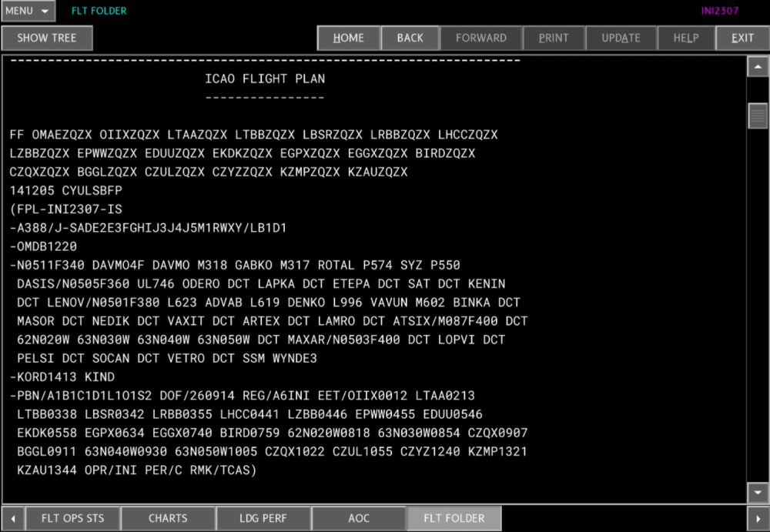Open the CHARTS tab
Viewport: 770px width, 532px height.
point(168,518)
